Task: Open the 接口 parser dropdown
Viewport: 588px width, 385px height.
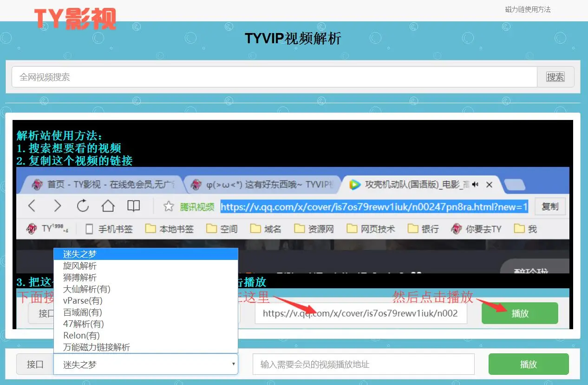Action: click(145, 364)
